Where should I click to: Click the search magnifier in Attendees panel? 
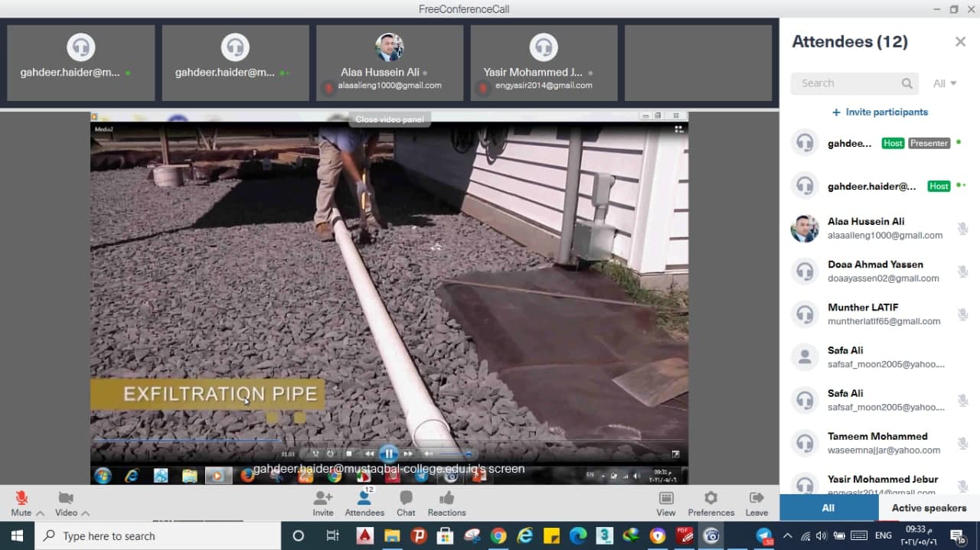pos(907,83)
